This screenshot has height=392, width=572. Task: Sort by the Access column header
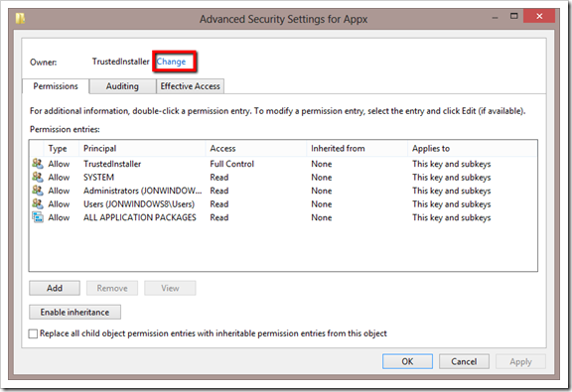point(256,149)
